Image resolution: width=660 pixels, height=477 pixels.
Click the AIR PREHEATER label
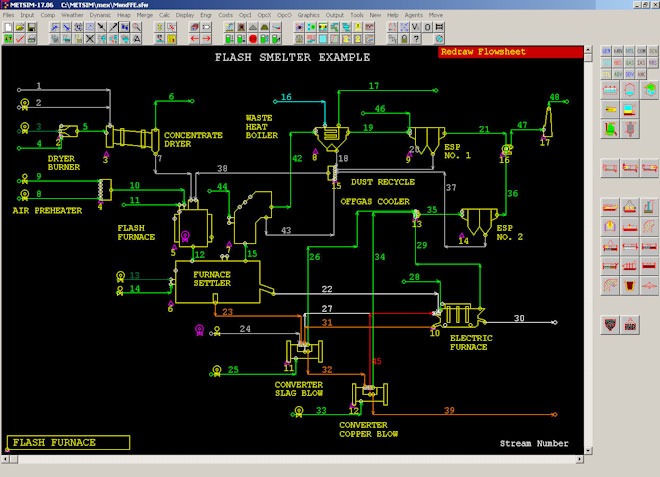click(47, 211)
